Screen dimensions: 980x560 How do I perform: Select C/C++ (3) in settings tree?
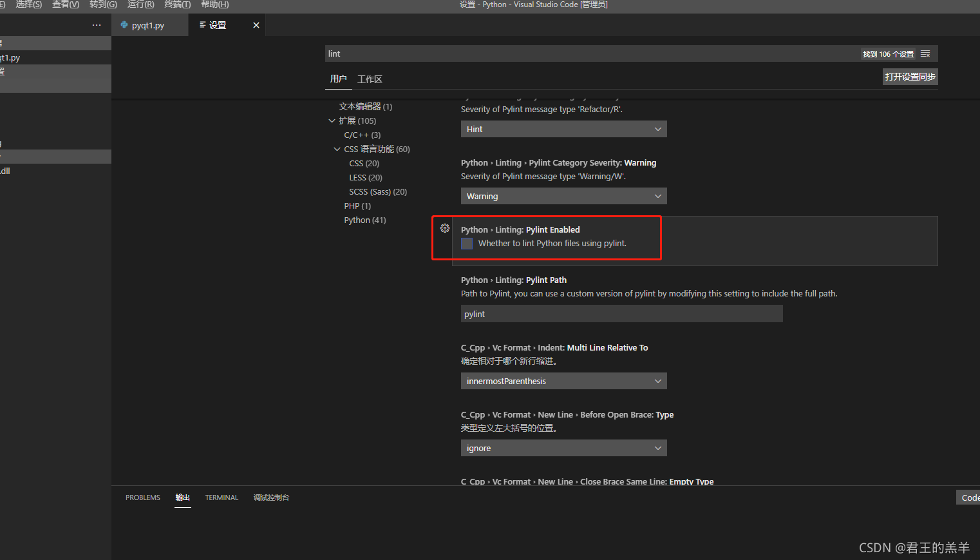coord(363,135)
